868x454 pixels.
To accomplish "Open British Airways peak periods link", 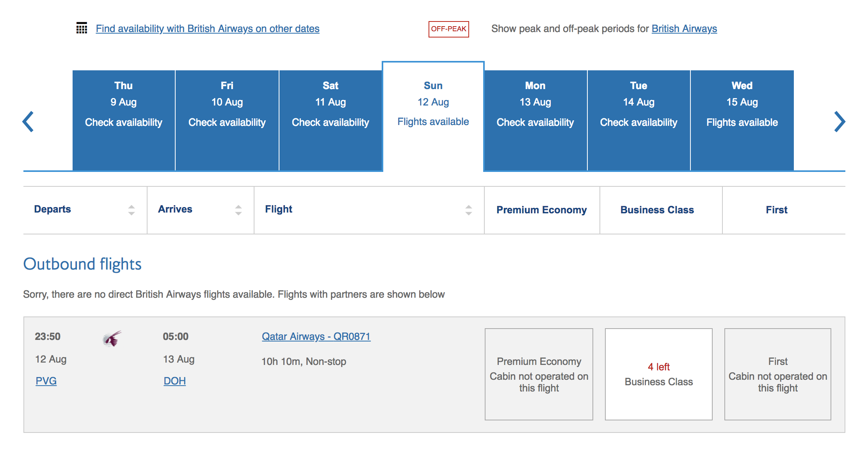I will [684, 29].
